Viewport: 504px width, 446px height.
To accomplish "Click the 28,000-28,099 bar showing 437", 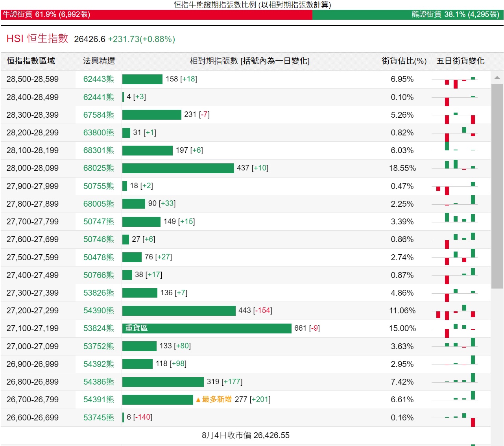I will [178, 168].
